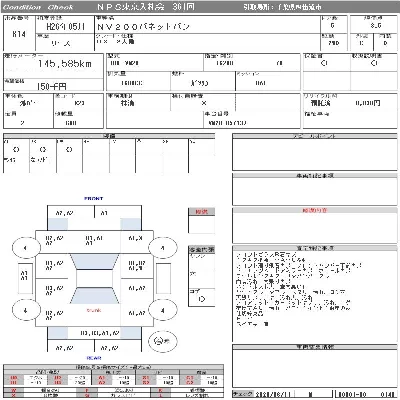Click the red trunk label in diagram
The image size is (400, 400).
pyautogui.click(x=94, y=310)
